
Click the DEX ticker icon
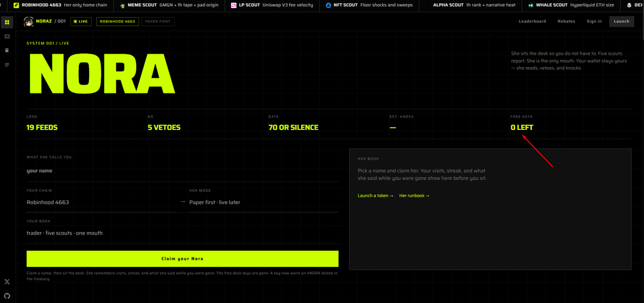point(630,5)
